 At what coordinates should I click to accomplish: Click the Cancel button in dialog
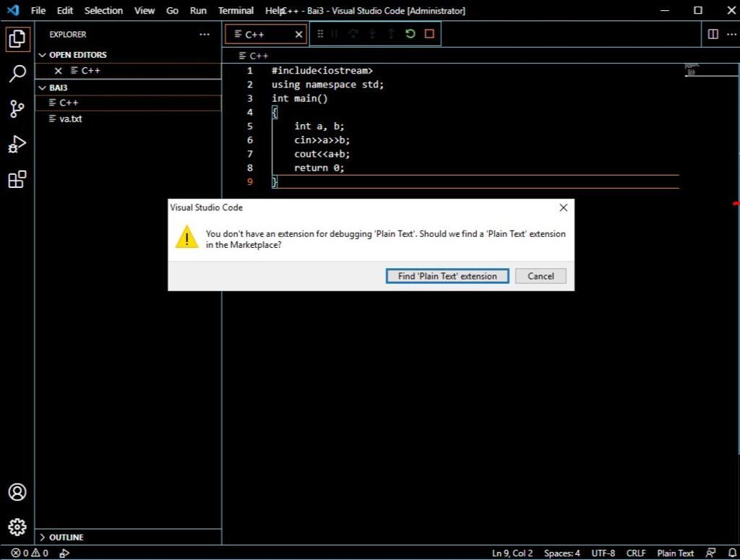tap(541, 276)
